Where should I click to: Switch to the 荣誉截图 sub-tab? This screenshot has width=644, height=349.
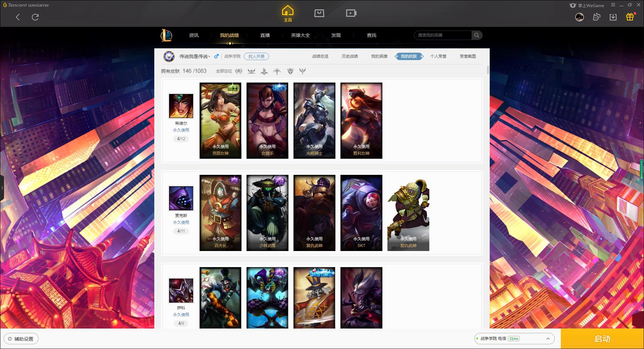coord(468,56)
